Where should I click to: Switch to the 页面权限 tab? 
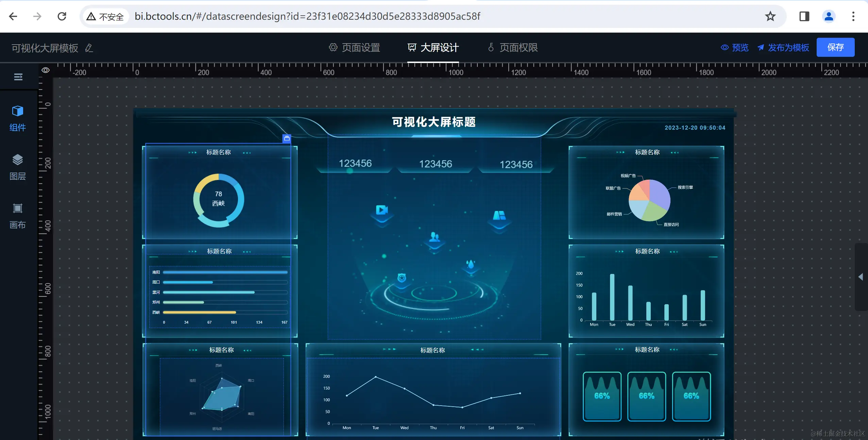(512, 48)
